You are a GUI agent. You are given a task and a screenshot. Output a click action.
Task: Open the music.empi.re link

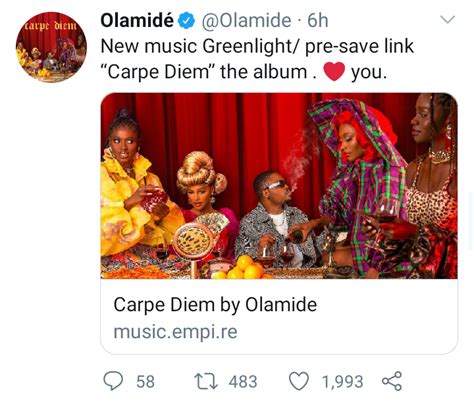pyautogui.click(x=176, y=332)
